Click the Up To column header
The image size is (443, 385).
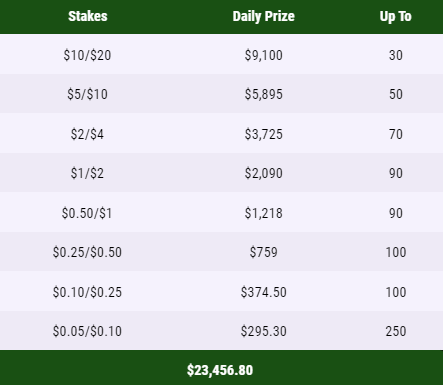[x=395, y=16]
